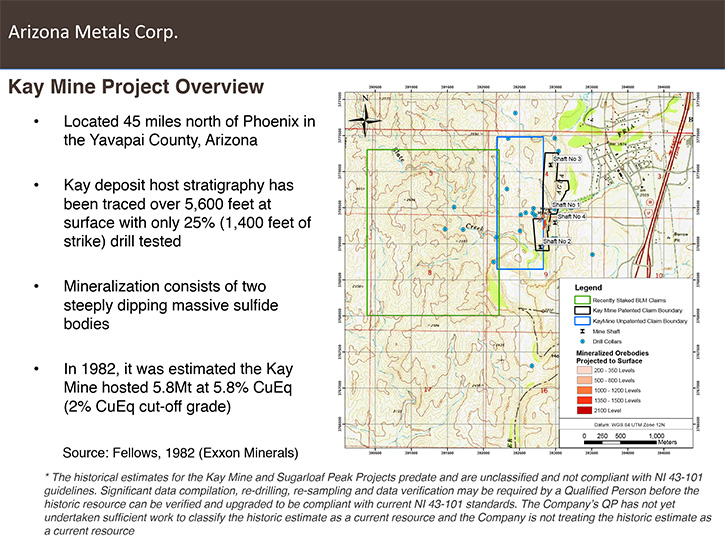The height and width of the screenshot is (539, 725).
Task: Click the Shaft No 2 map label
Action: pyautogui.click(x=557, y=241)
